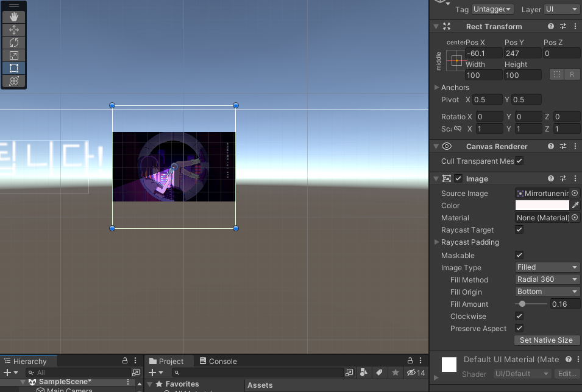Disable the Image component checkbox
This screenshot has width=582, height=392.
point(458,178)
